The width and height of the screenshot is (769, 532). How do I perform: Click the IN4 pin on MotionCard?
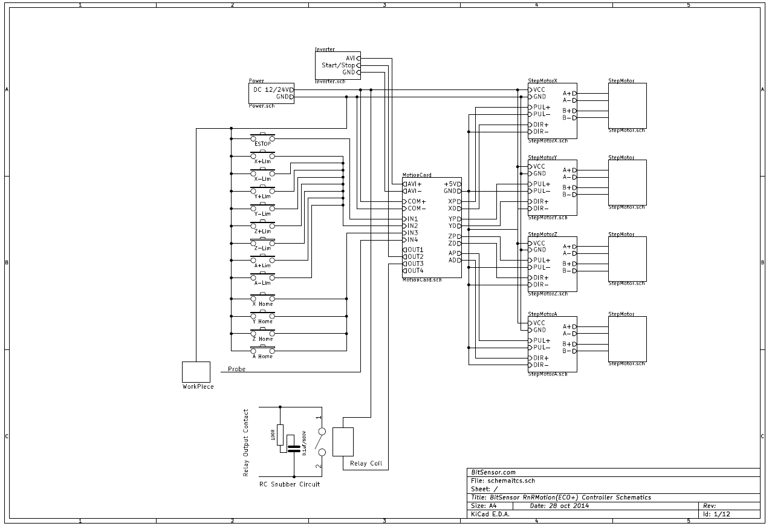410,240
